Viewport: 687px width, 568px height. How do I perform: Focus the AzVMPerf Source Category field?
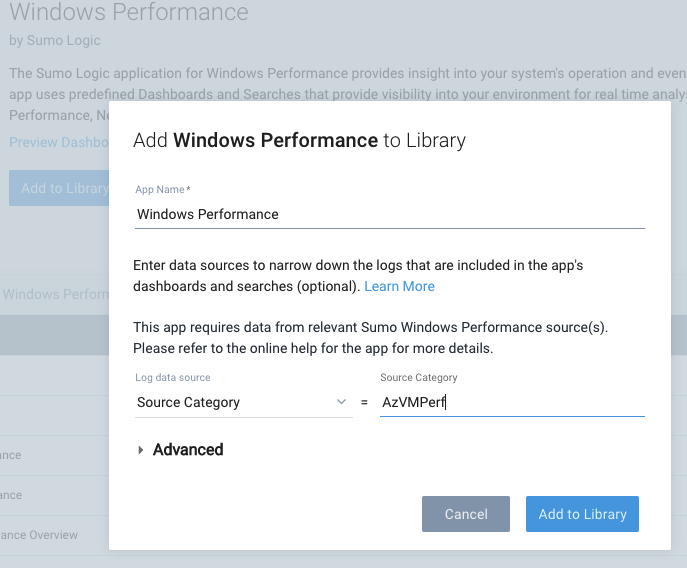[x=512, y=402]
